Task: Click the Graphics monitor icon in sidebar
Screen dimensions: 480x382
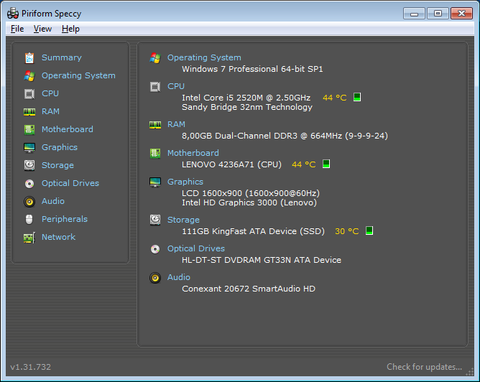Action: click(29, 147)
